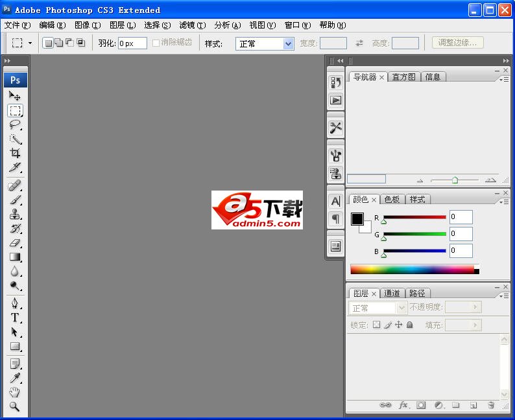
Task: Select the Zoom magnifier tool
Action: 15,407
